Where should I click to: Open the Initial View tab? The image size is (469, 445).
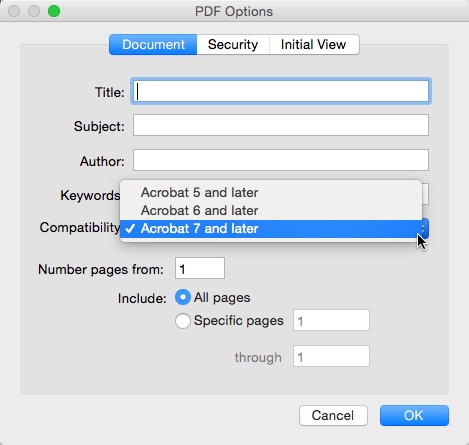(314, 44)
